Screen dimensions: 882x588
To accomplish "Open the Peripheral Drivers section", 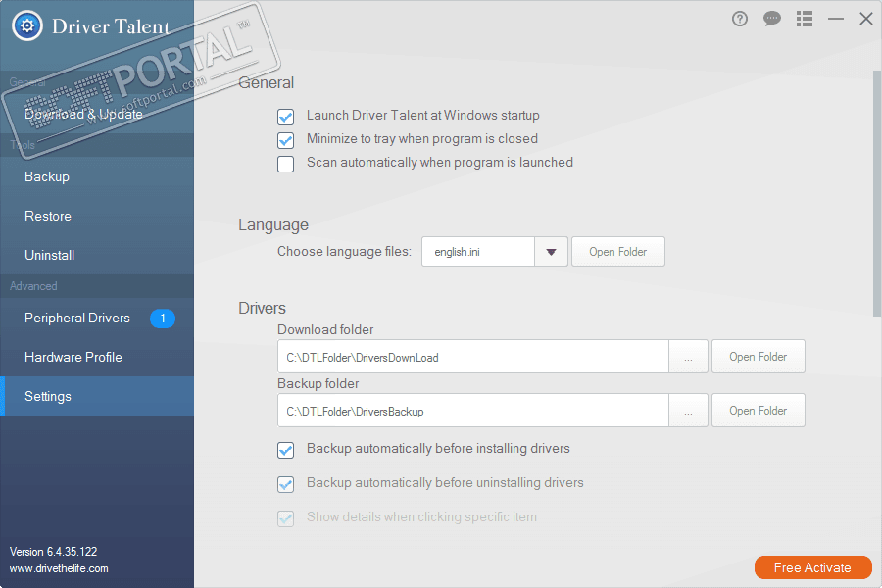I will (97, 318).
